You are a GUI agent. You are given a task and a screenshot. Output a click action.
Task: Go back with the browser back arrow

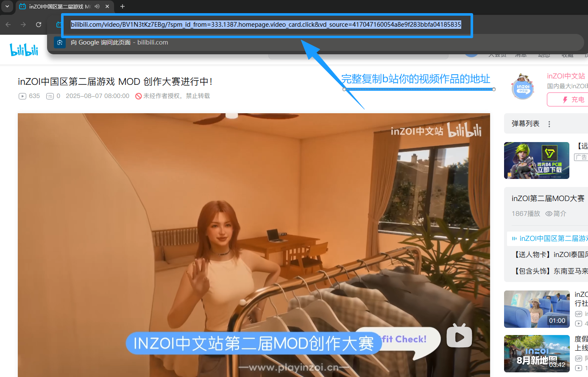coord(8,25)
